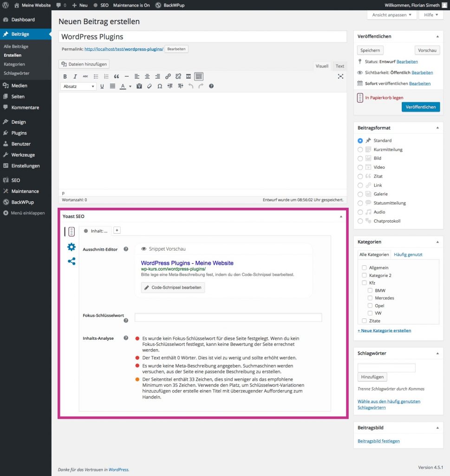Switch to the Text editor tab
The image size is (450, 476).
(339, 66)
